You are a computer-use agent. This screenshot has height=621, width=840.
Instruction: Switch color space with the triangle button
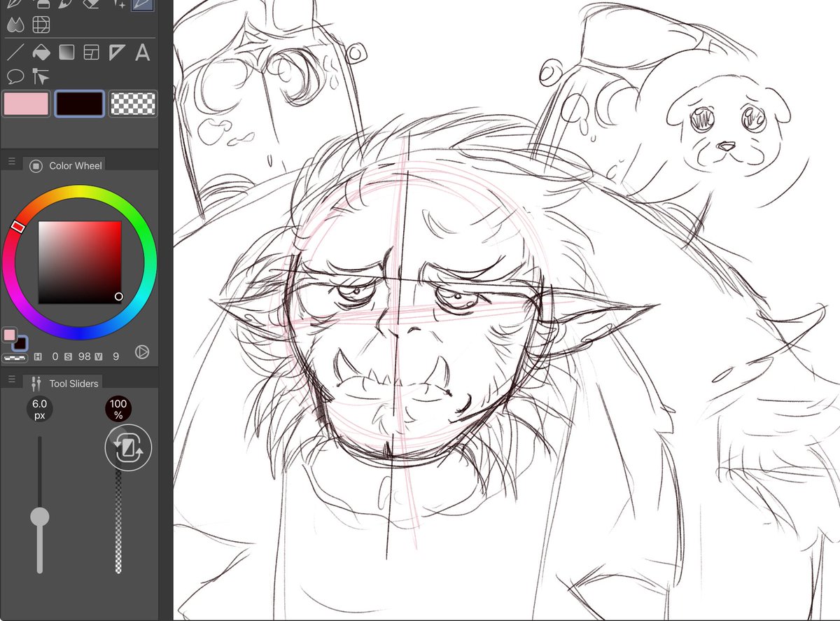[142, 352]
